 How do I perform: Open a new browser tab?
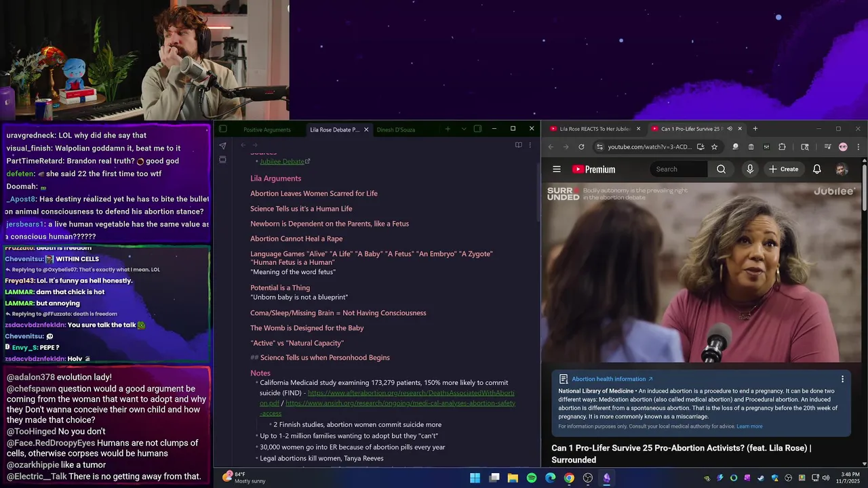coord(755,129)
